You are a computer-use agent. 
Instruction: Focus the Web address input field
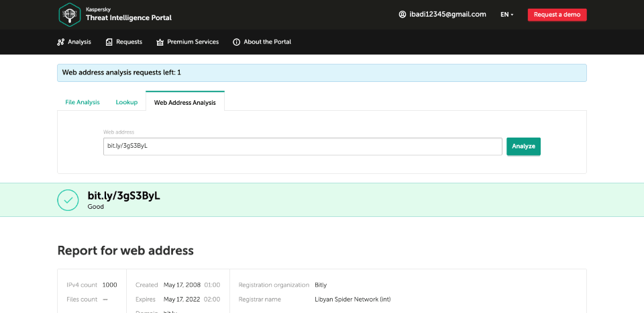tap(303, 146)
